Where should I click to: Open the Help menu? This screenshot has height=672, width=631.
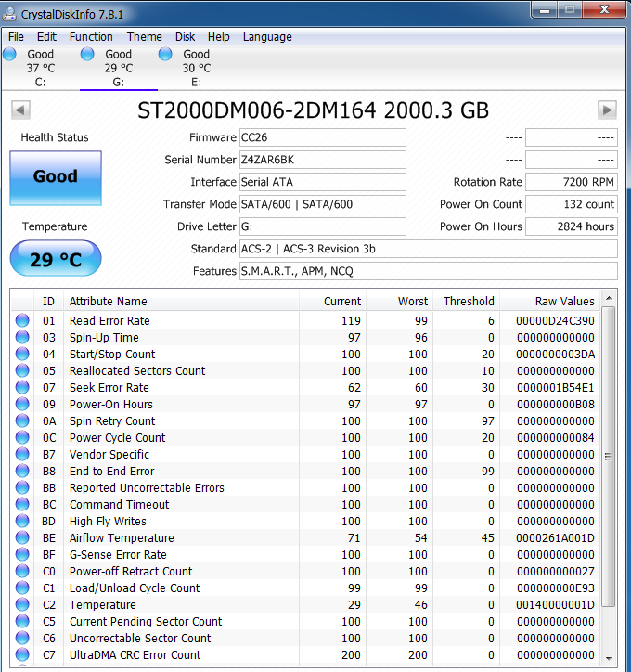218,37
